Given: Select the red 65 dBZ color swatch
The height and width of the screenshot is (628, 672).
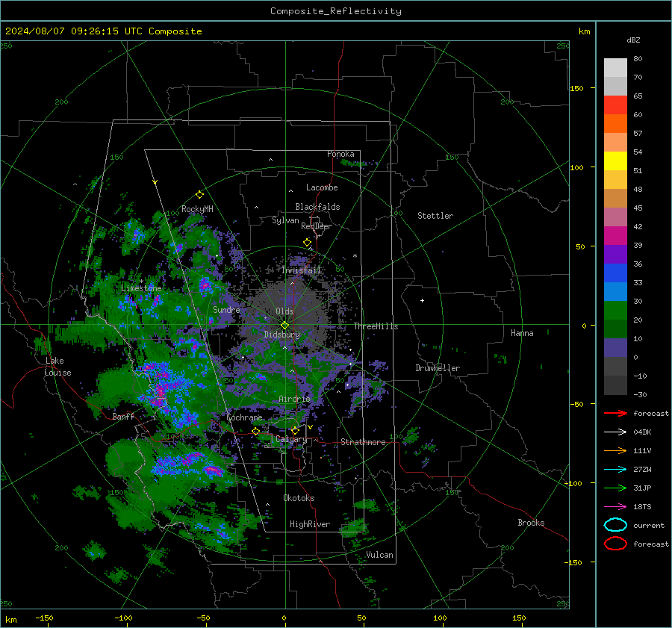Looking at the screenshot, I should (x=615, y=105).
